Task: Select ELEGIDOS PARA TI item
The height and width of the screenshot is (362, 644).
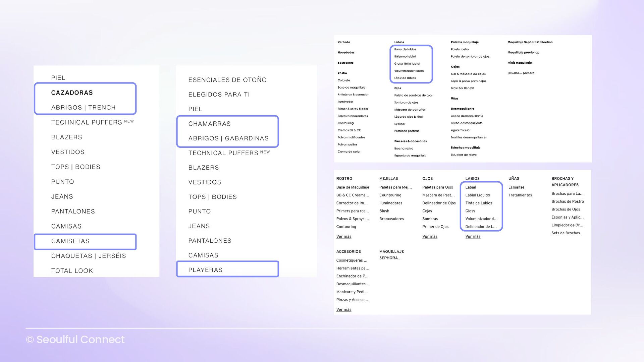Action: tap(219, 95)
